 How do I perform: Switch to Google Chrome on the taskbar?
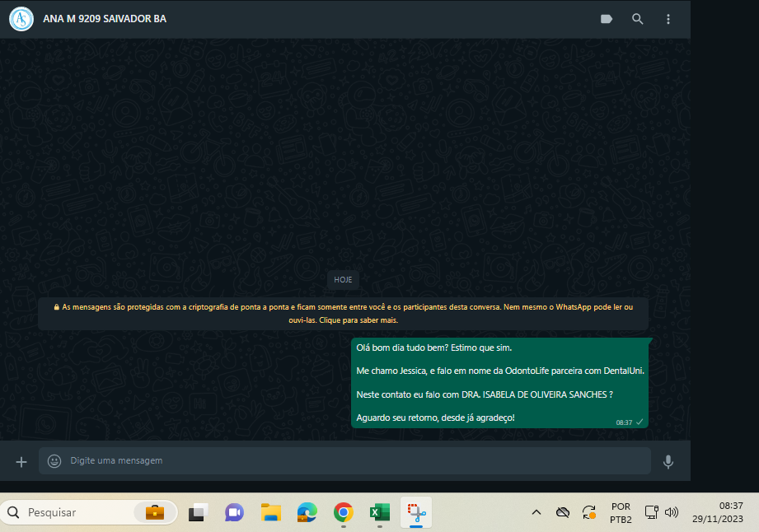point(343,512)
